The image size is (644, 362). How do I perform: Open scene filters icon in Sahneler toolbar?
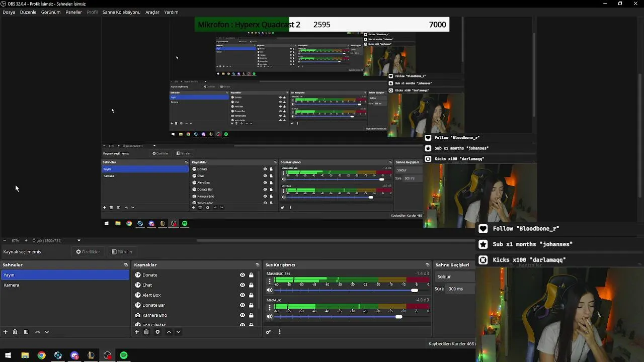(26, 332)
